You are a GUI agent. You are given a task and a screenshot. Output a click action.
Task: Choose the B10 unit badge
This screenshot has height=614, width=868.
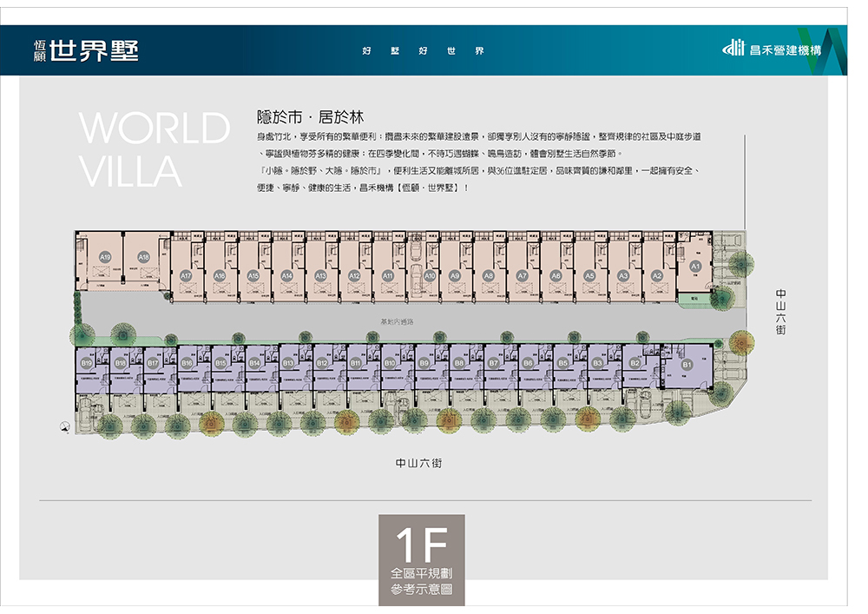pos(390,363)
